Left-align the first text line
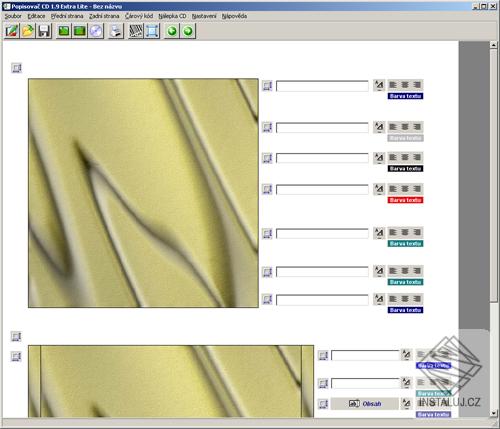This screenshot has height=429, width=500. click(x=393, y=85)
